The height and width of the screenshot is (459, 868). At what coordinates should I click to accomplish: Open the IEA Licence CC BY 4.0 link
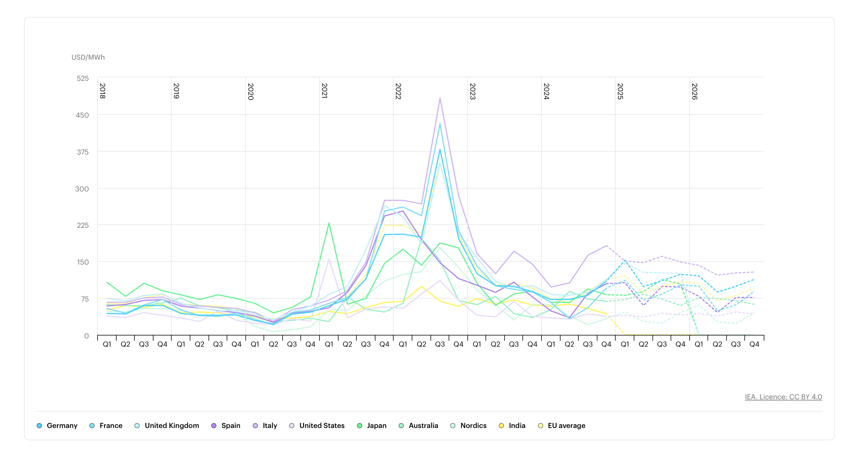783,397
